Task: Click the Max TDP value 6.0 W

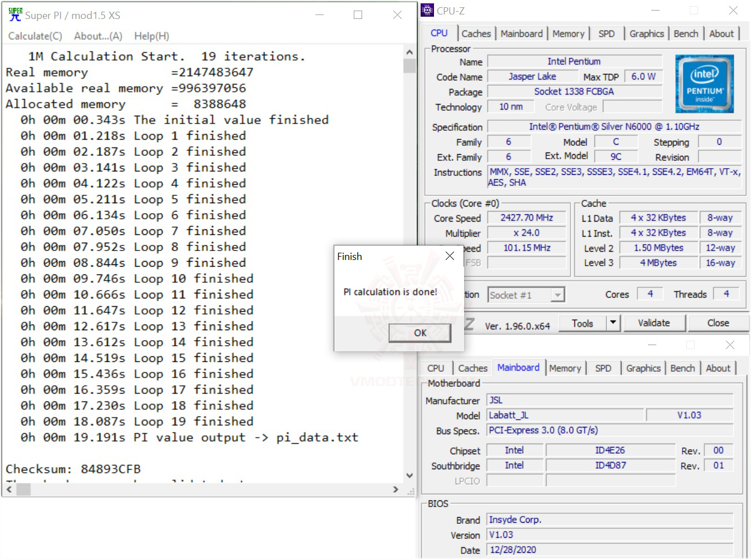Action: click(643, 76)
